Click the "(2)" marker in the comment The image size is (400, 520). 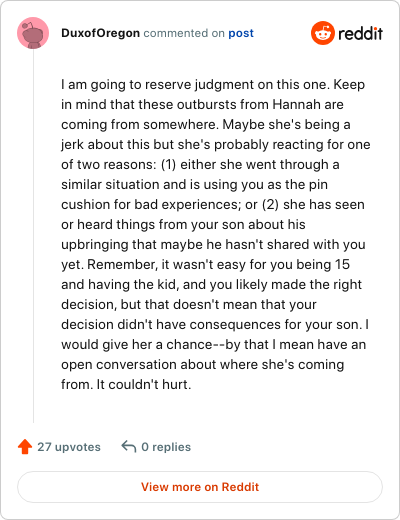click(x=270, y=205)
